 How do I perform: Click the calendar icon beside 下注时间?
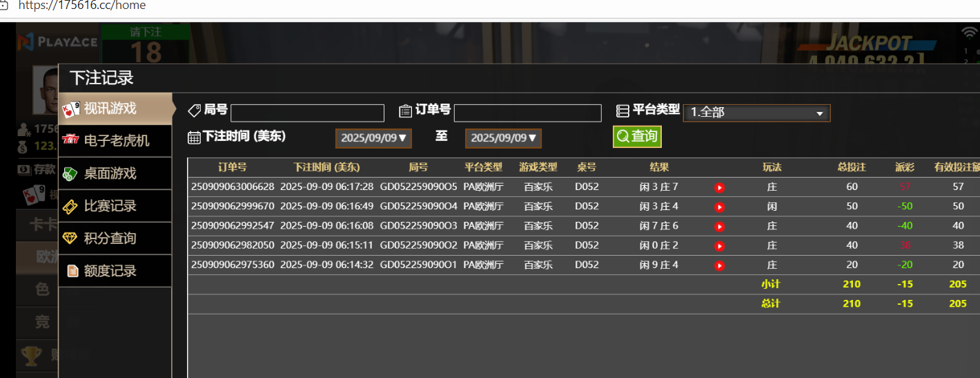tap(194, 137)
